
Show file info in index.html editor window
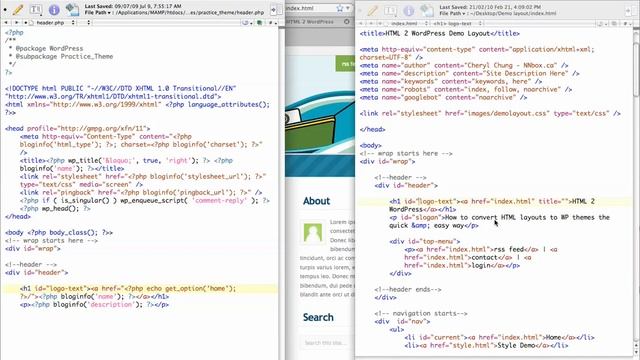[408, 11]
